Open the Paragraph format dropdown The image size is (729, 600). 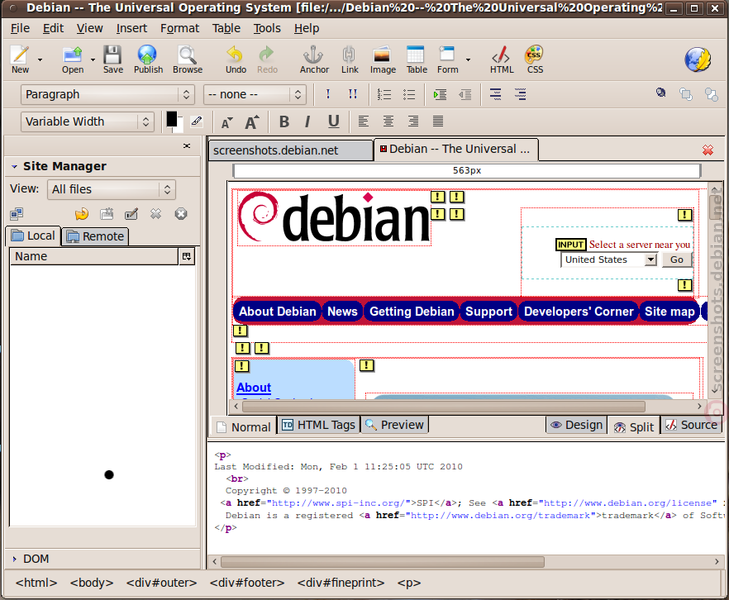(107, 94)
